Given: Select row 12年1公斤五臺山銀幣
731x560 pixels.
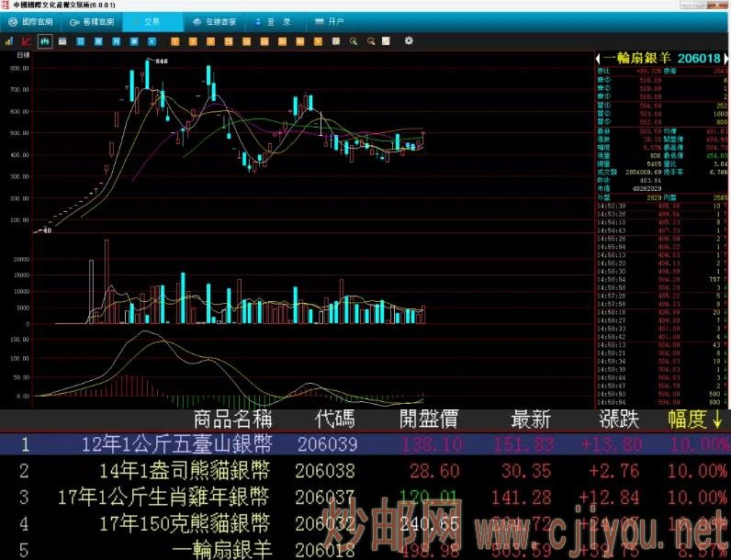Looking at the screenshot, I should 365,444.
